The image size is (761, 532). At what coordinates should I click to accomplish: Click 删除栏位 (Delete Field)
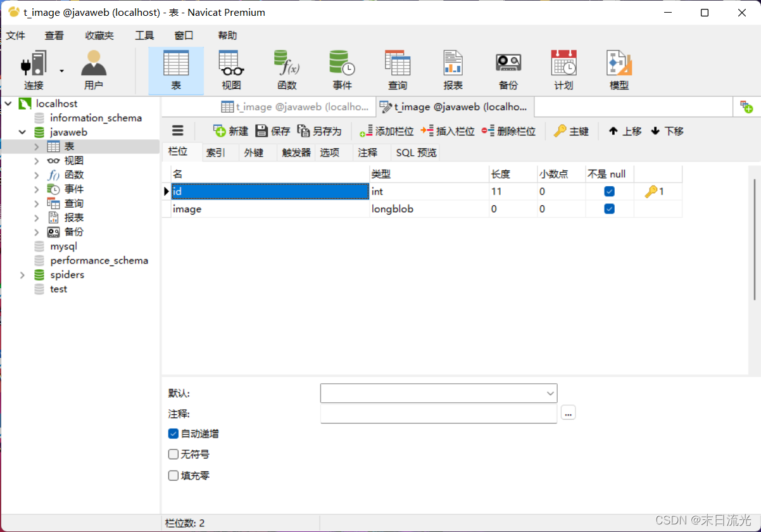(x=508, y=131)
